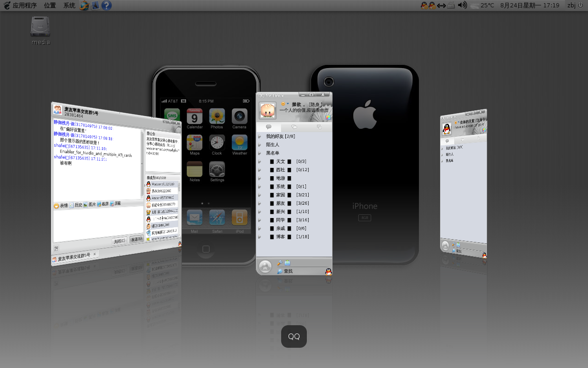Select the 博客 [1/18] group row
This screenshot has width=588, height=368.
(294, 236)
